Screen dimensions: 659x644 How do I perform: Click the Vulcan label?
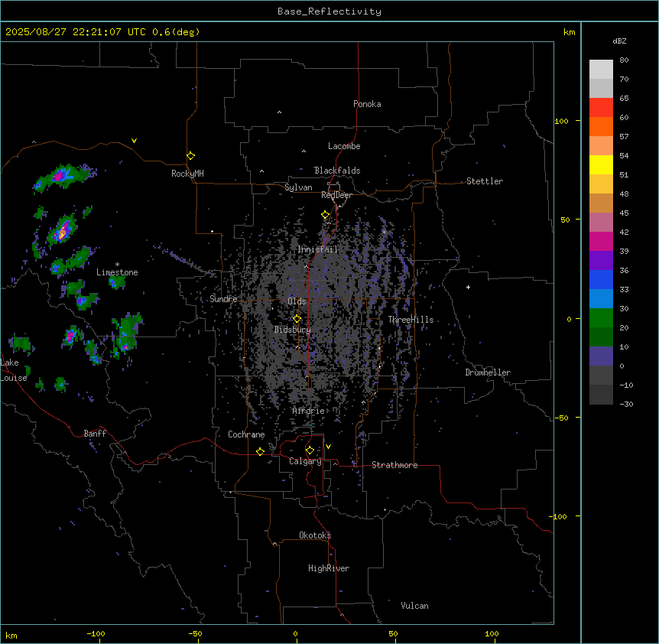point(414,606)
